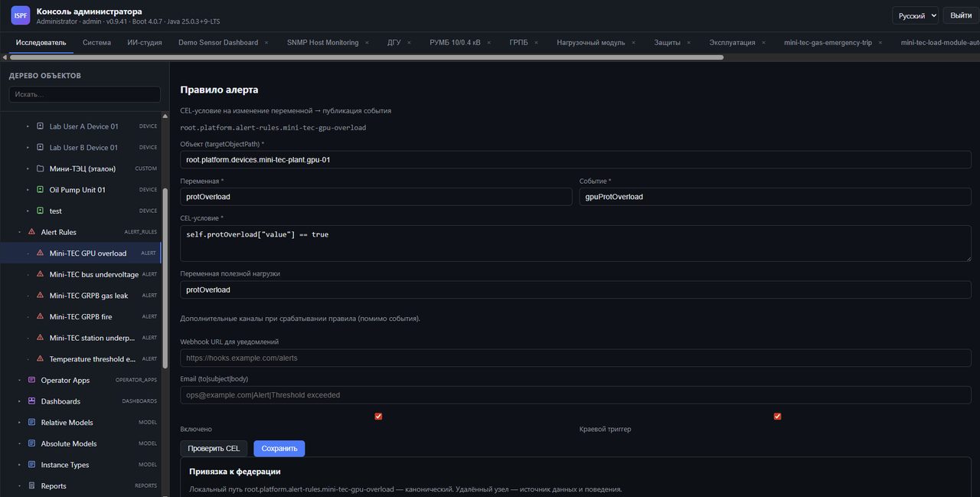Select the Lab User A Device 01 device icon
980x497 pixels.
[40, 126]
